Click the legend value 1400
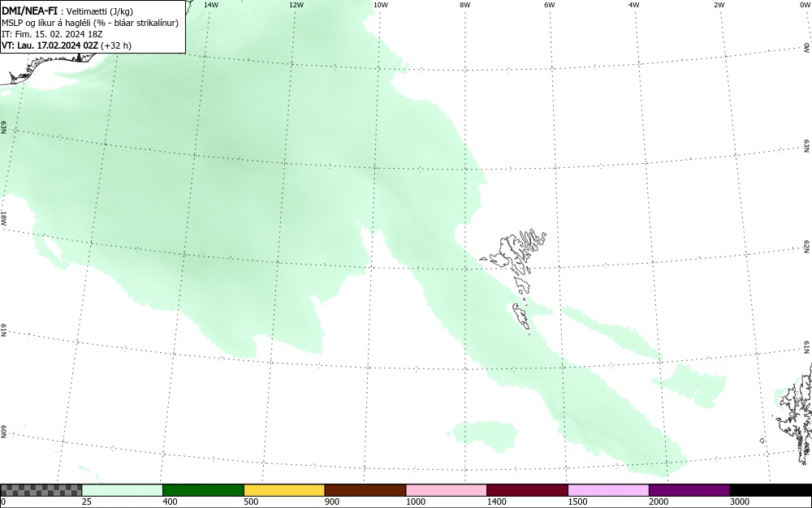Image resolution: width=812 pixels, height=508 pixels. 496,502
